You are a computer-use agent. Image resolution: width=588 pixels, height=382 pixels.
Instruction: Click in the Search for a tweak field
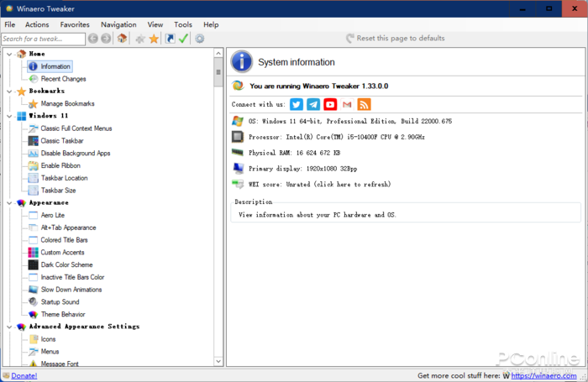coord(42,39)
